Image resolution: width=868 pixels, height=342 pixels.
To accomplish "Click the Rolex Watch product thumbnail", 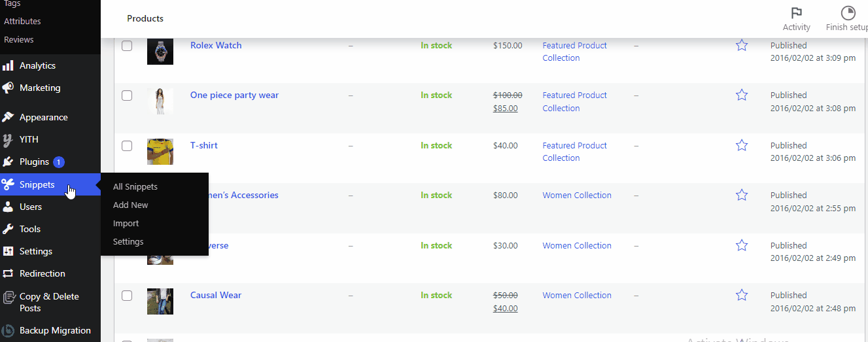I will (160, 51).
